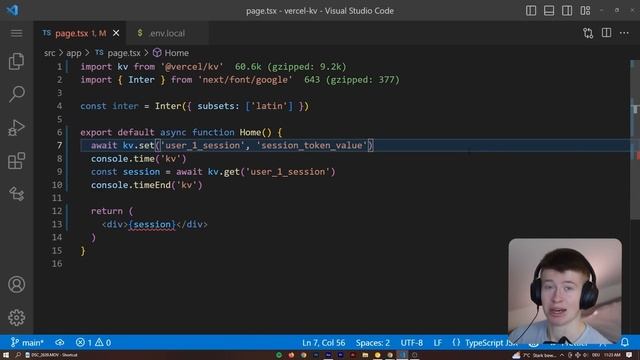The width and height of the screenshot is (640, 360).
Task: Open the hamburger application menu
Action: (16, 33)
